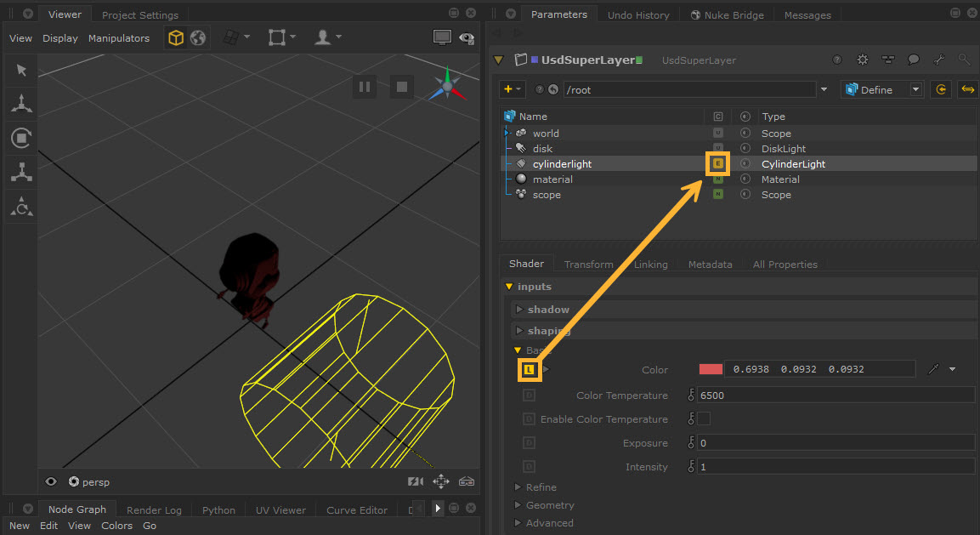The height and width of the screenshot is (535, 980).
Task: Click the yellow cube 3D view icon
Action: tap(175, 38)
